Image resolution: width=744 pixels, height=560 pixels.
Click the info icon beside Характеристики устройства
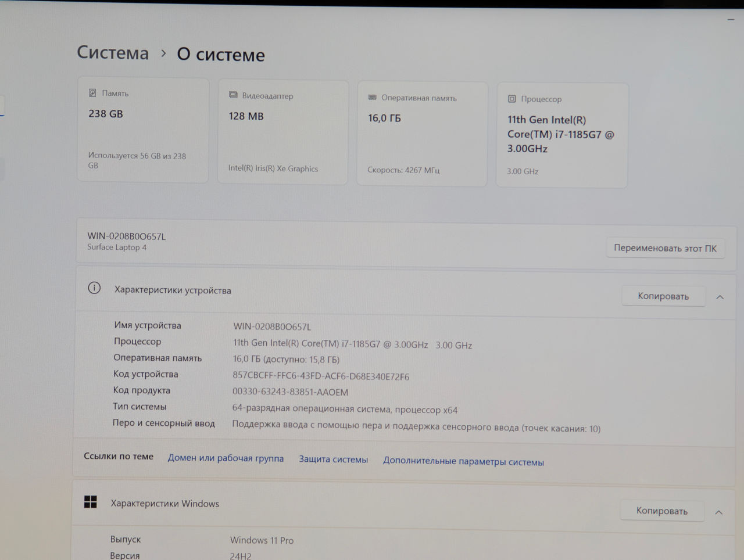point(94,288)
